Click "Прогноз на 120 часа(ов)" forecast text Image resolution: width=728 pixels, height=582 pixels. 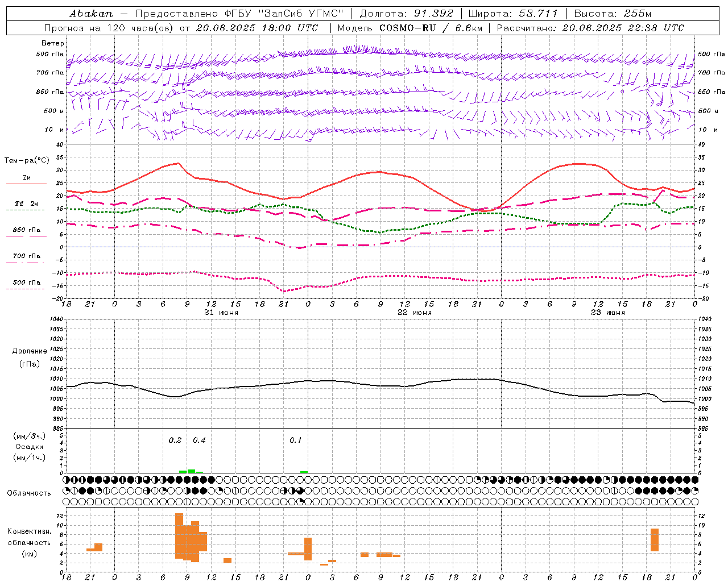[110, 28]
